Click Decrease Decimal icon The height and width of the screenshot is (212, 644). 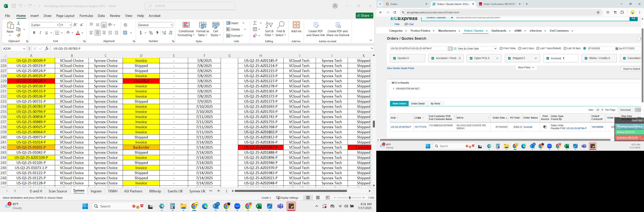point(170,33)
